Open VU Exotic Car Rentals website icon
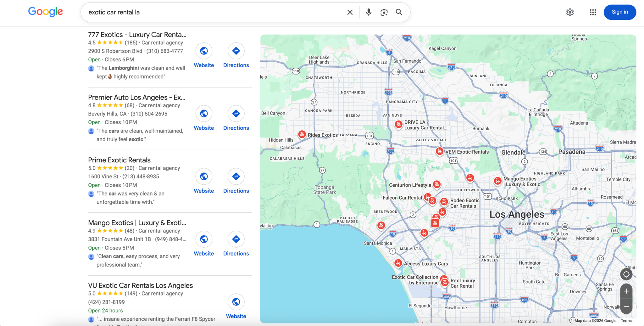 [x=236, y=302]
